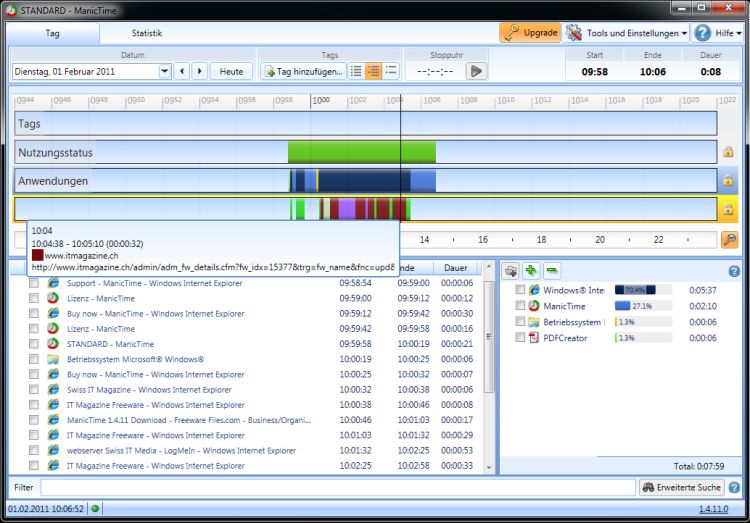Screen dimensions: 750x523
Task: Click the lock icon on the Nutzungsstatus timeline
Action: [728, 152]
